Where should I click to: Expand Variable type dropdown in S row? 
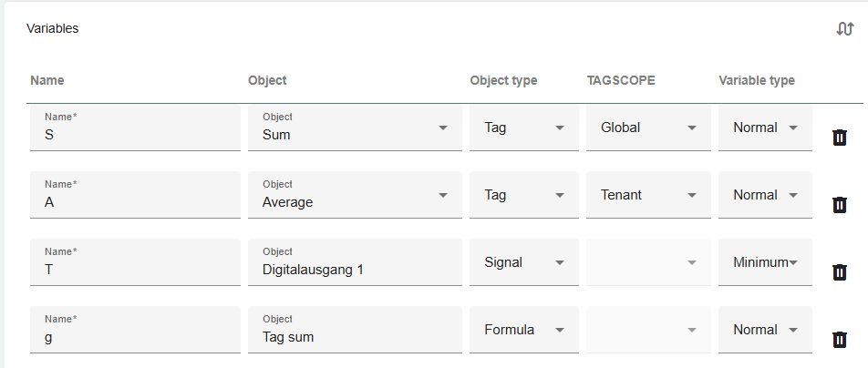(765, 128)
